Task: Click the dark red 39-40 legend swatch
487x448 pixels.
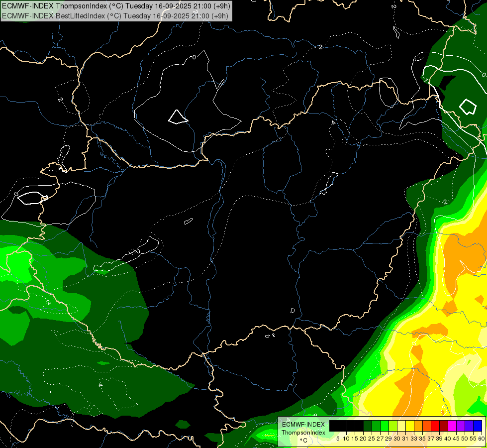Action: pos(444,426)
